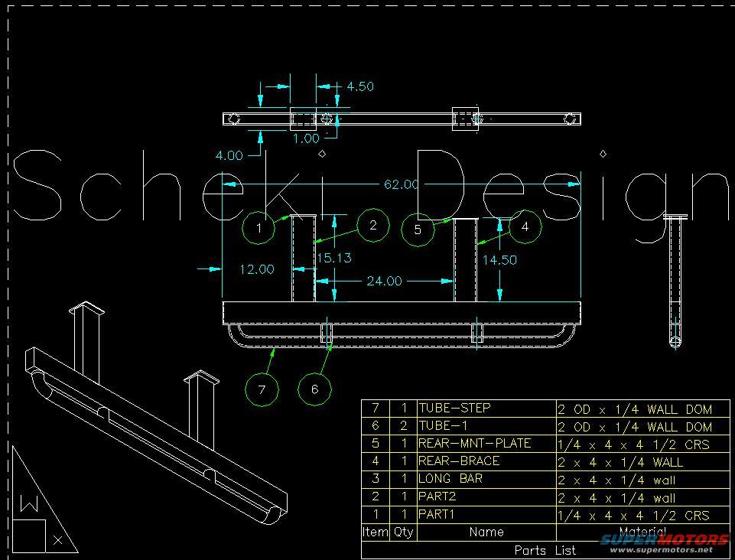Click the LONG BAR entry in parts list
The height and width of the screenshot is (560, 735).
(450, 479)
